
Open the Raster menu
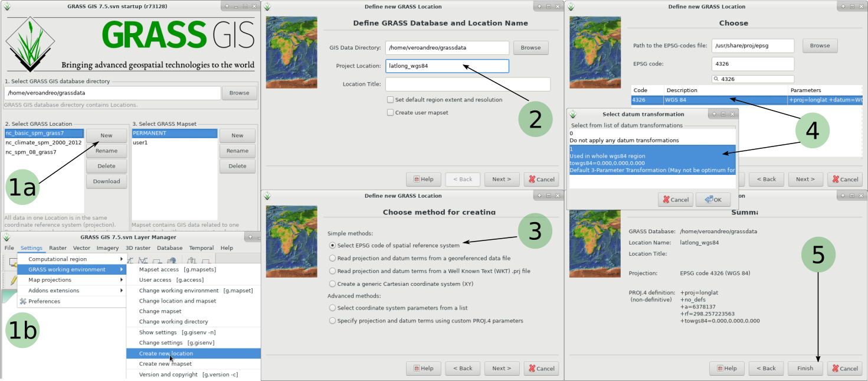(58, 248)
